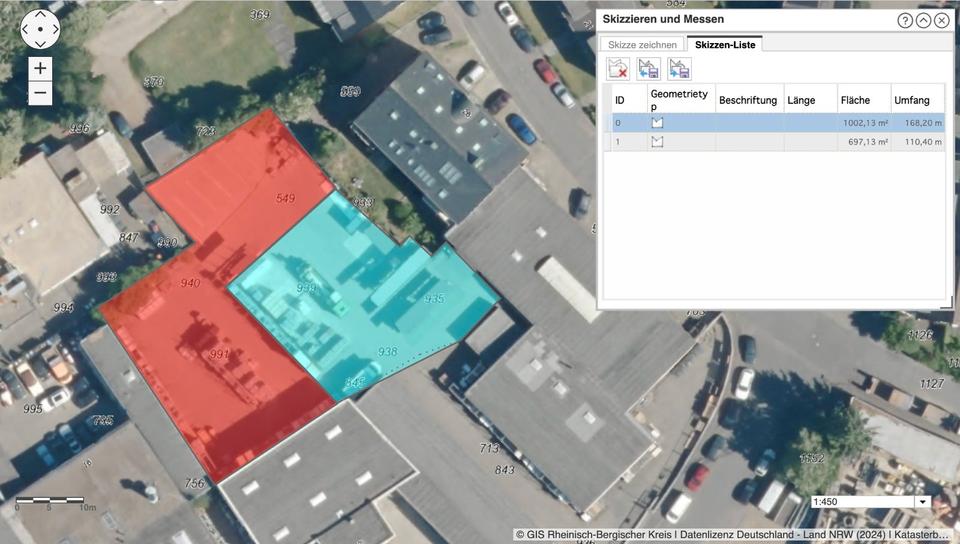Collapse the Skizzieren und Messen panel
The width and height of the screenshot is (960, 544).
[x=923, y=20]
